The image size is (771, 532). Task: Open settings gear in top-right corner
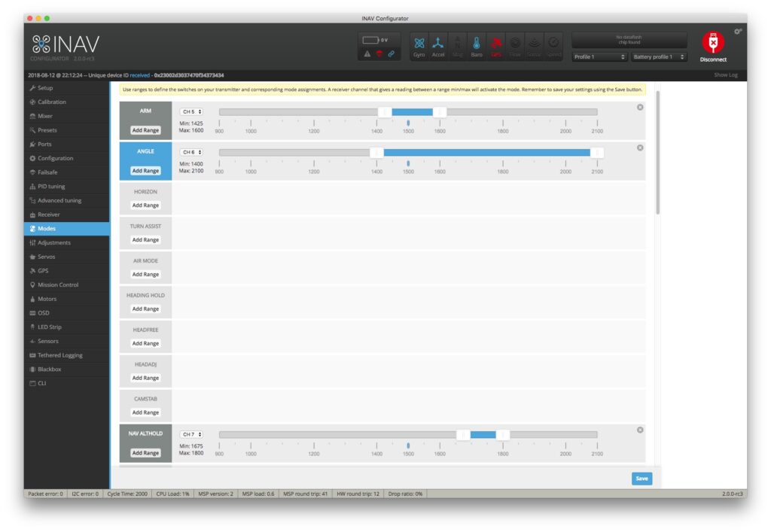click(738, 31)
